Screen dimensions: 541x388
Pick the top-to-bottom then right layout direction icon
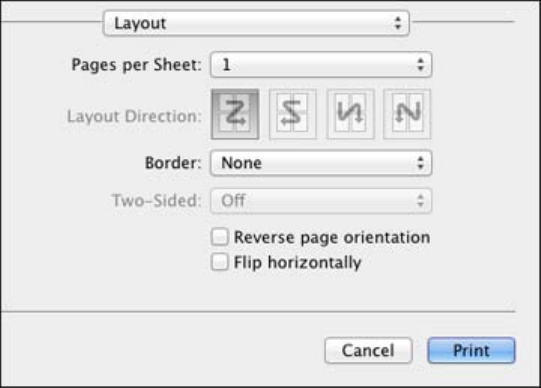[x=350, y=114]
